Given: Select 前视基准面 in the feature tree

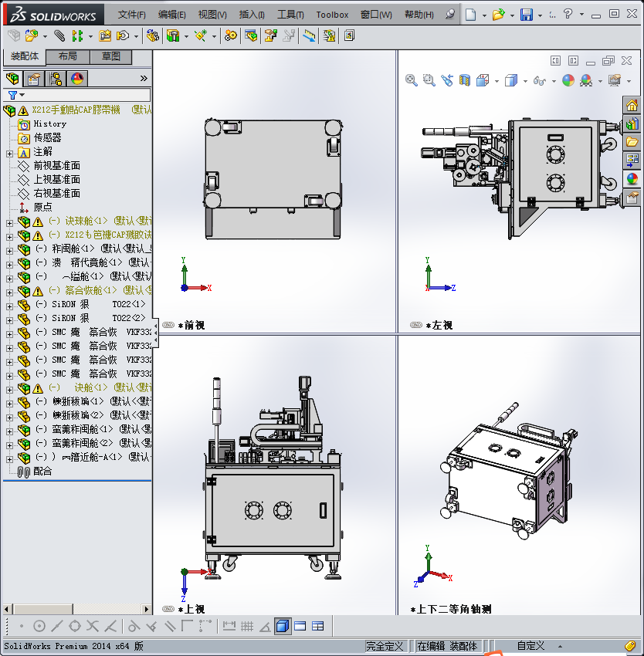Looking at the screenshot, I should click(56, 166).
